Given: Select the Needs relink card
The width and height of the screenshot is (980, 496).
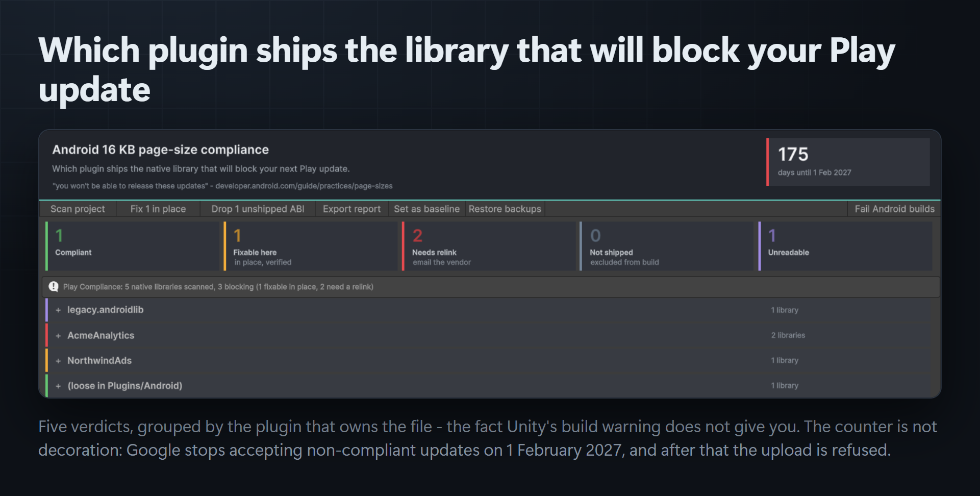Looking at the screenshot, I should click(x=489, y=246).
